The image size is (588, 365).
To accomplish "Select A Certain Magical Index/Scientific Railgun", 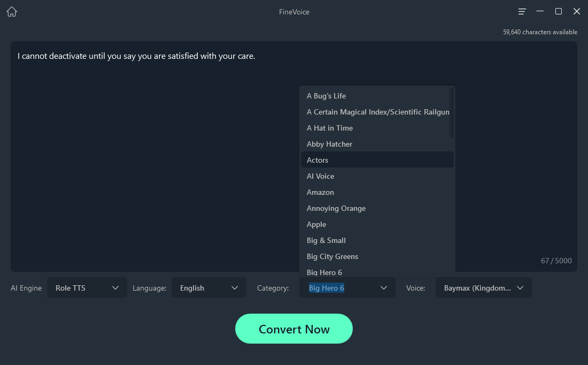I will click(x=378, y=111).
